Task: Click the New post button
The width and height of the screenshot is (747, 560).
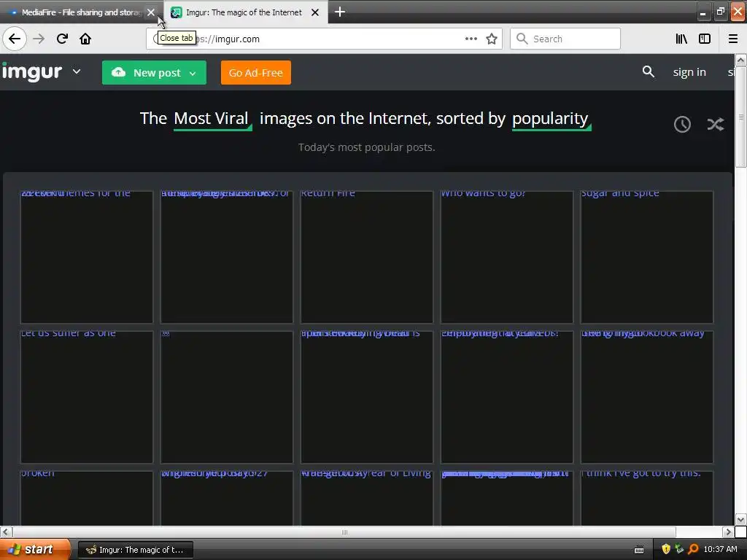Action: click(154, 72)
